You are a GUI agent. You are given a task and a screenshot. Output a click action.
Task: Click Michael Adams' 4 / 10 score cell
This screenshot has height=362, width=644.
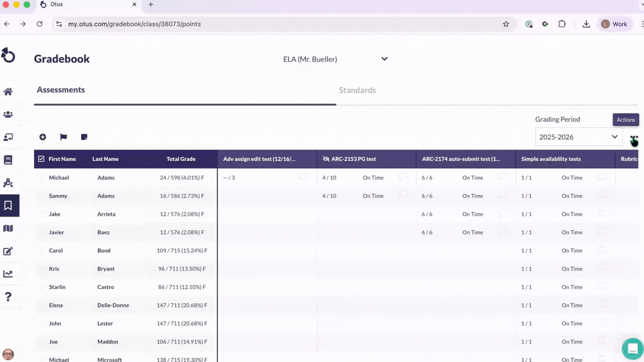point(329,178)
